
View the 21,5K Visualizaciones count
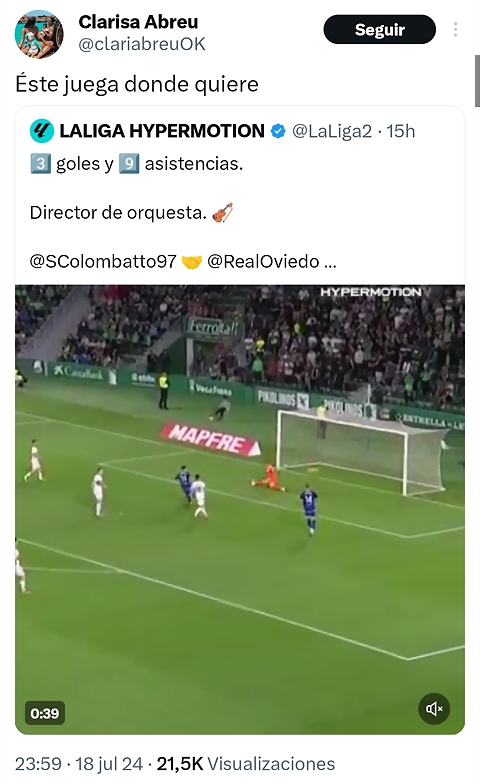pyautogui.click(x=246, y=764)
